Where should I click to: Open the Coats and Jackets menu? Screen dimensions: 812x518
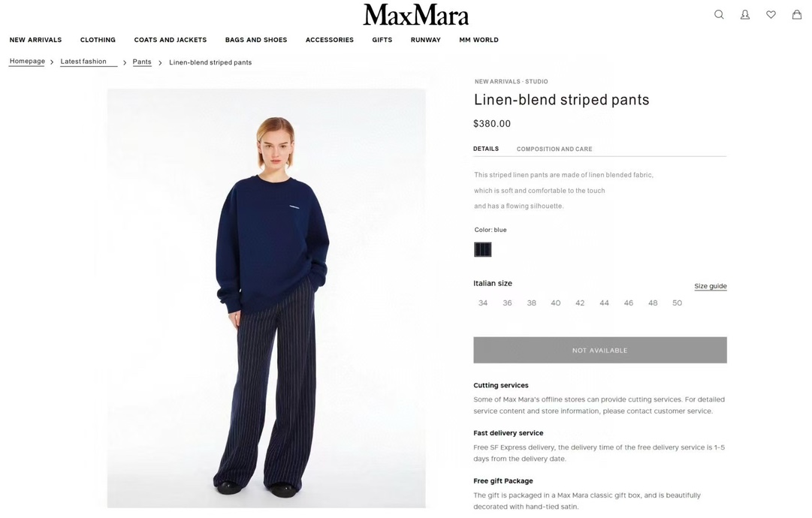pyautogui.click(x=171, y=40)
